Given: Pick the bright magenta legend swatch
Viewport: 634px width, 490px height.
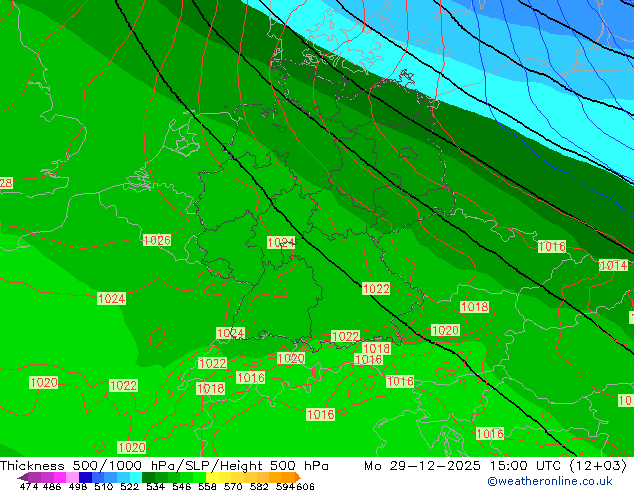Looking at the screenshot, I should [x=60, y=477].
